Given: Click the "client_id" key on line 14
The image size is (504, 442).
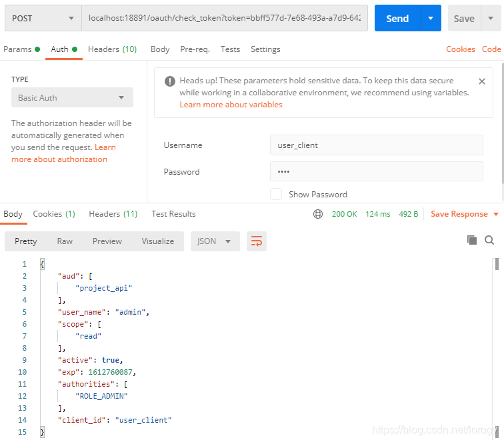Looking at the screenshot, I should click(81, 420).
